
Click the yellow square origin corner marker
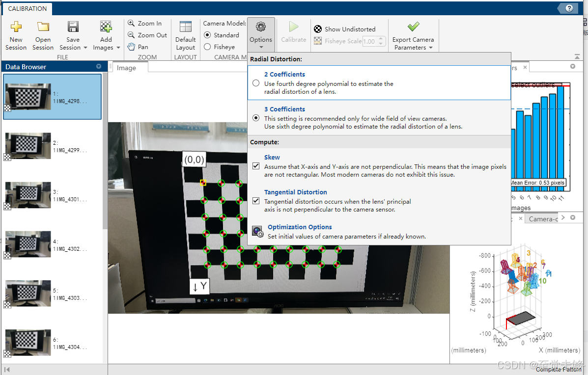point(203,183)
